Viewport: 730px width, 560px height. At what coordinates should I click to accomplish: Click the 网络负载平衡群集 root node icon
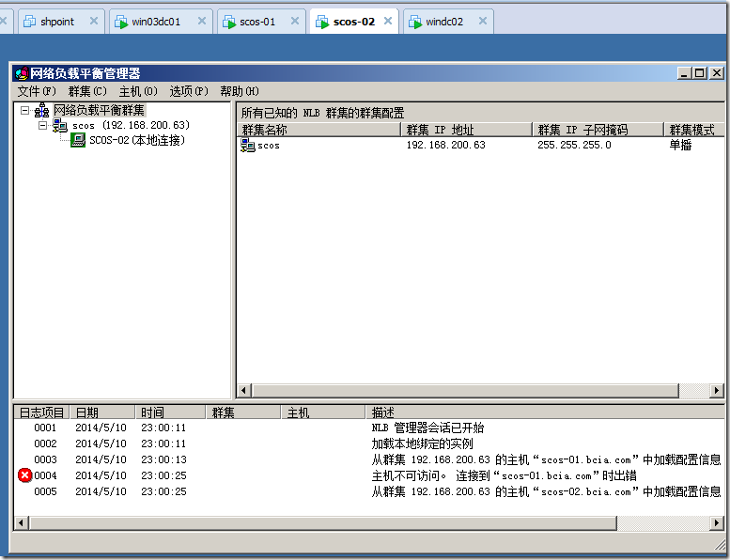pyautogui.click(x=41, y=110)
